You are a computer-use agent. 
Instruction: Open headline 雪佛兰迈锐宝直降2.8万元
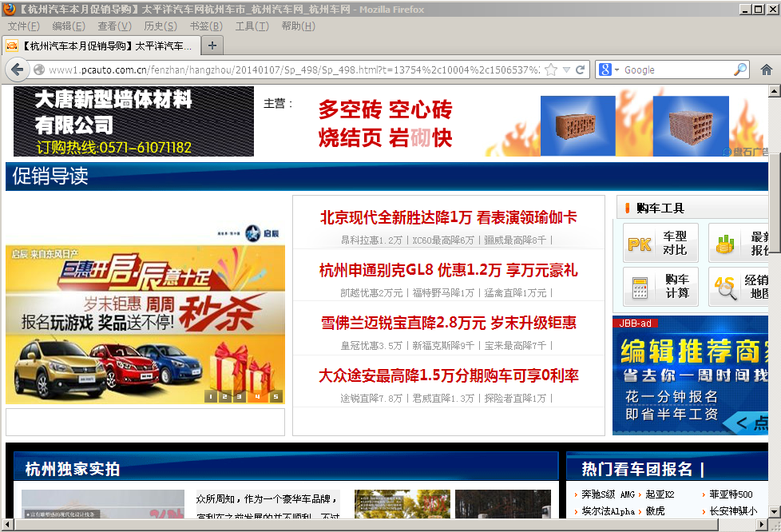[448, 323]
